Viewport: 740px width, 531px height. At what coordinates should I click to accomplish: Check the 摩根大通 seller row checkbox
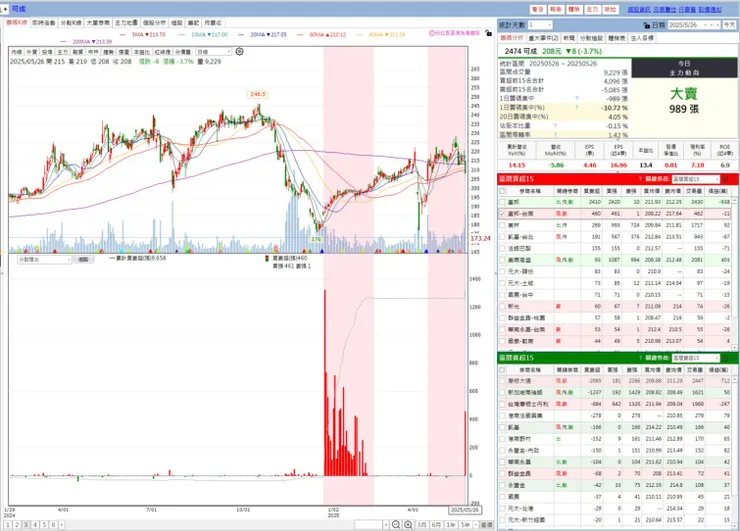(502, 380)
